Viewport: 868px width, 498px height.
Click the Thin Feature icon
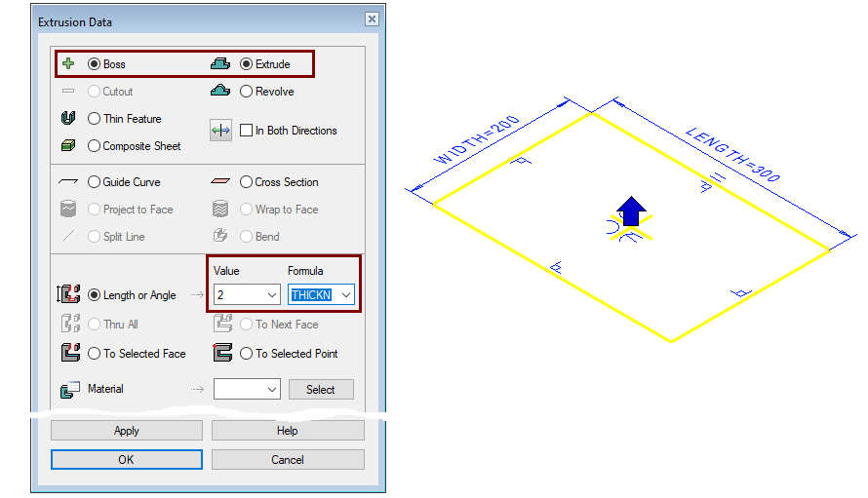click(x=68, y=118)
